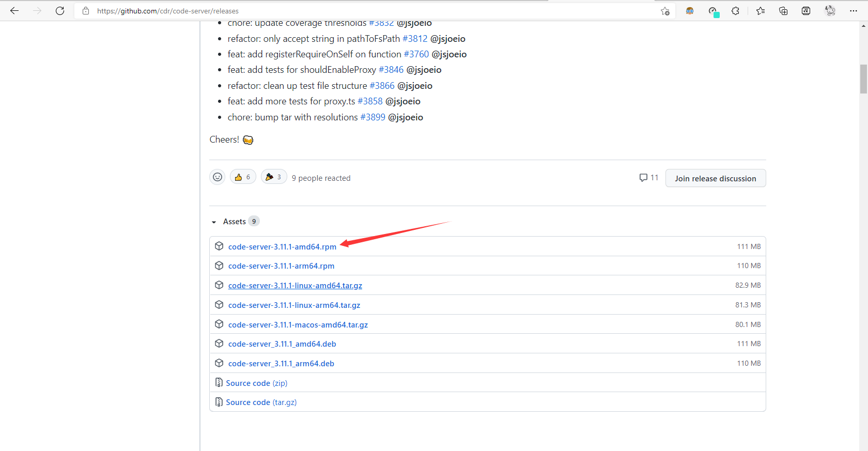Screen dimensions: 868x451
Task: Download code-server-3.11.1-amd64.rpm
Action: [x=282, y=247]
